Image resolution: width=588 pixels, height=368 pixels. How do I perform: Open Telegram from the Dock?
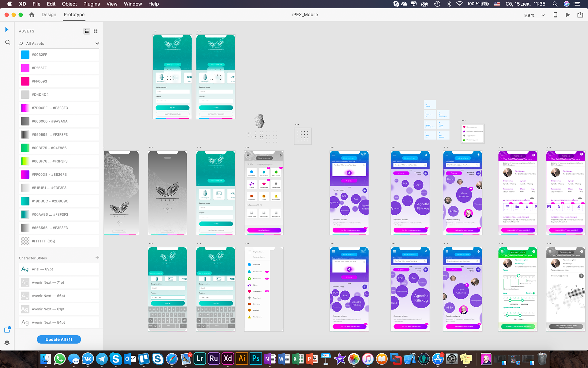(x=102, y=358)
